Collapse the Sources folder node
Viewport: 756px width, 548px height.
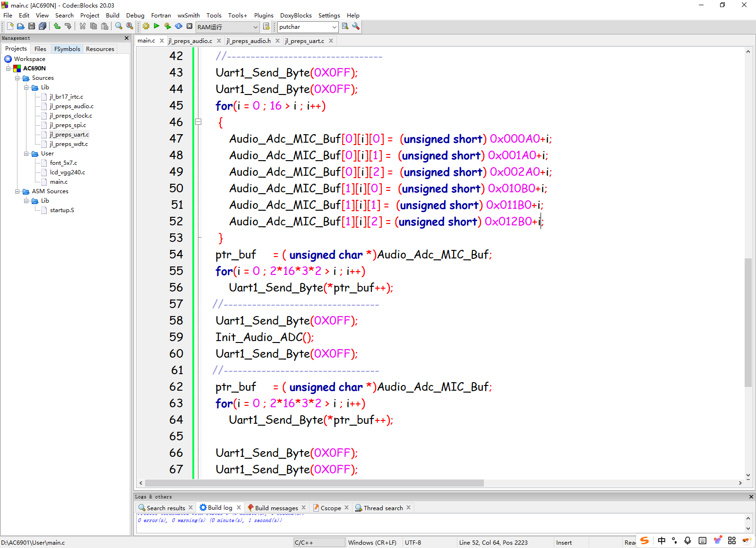pyautogui.click(x=17, y=78)
